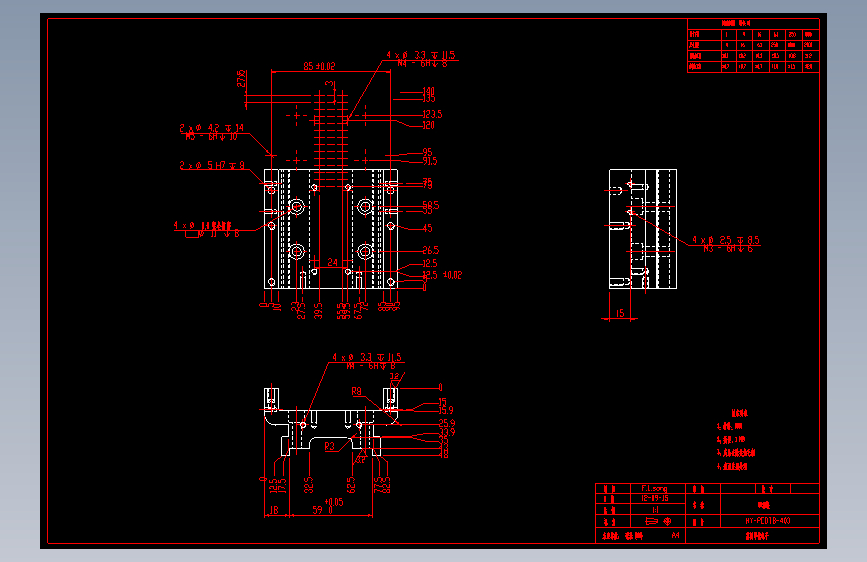Click the 27.5 vertical dimension label

(x=241, y=79)
